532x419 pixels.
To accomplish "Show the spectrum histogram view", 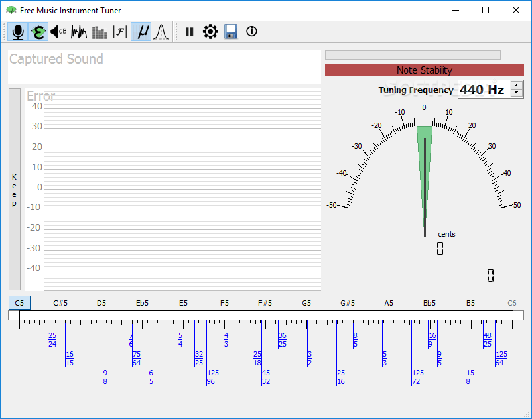I will pos(100,31).
